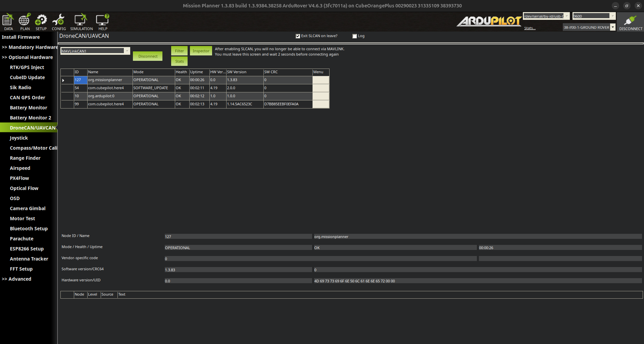Enable the Log checkbox
Viewport: 644px width, 344px height.
tap(354, 36)
